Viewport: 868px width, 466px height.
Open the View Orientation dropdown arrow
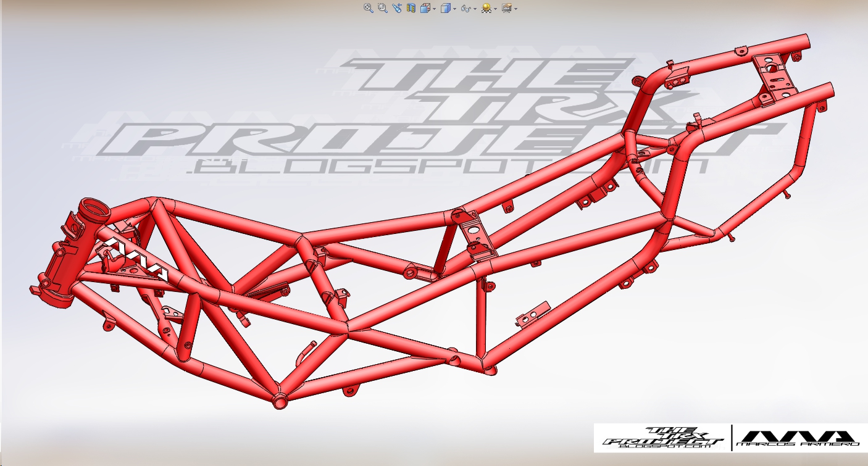coord(435,9)
